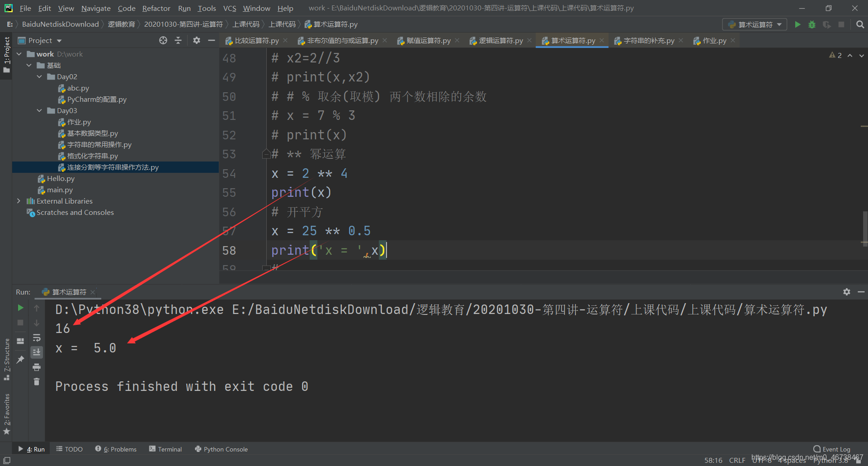
Task: Hide the Run tool window
Action: click(861, 292)
